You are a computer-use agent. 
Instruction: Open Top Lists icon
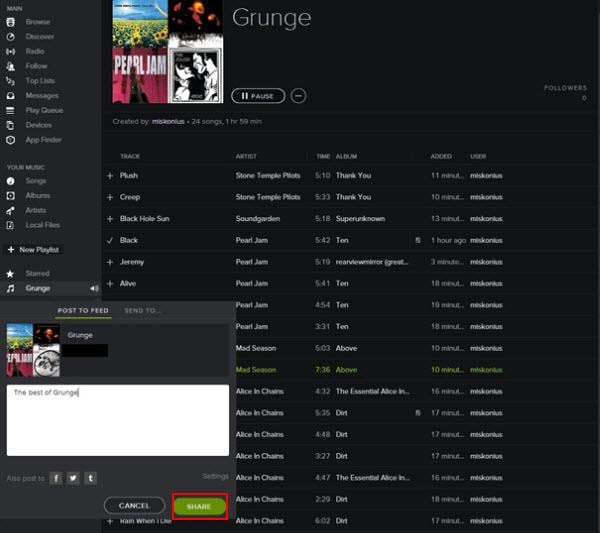[10, 81]
